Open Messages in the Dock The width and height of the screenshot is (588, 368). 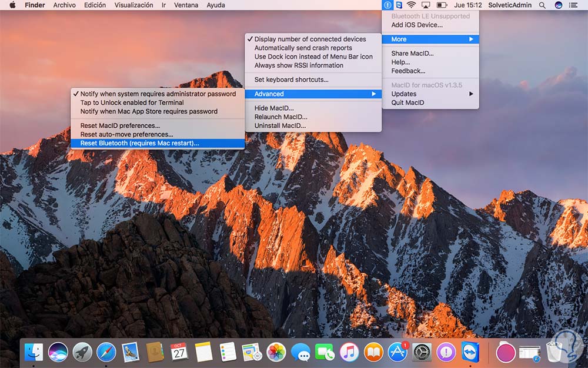300,352
